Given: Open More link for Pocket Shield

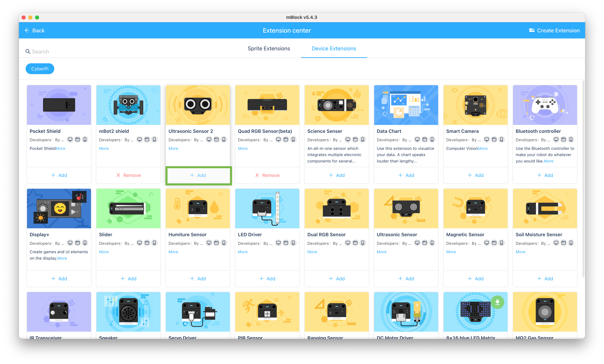Looking at the screenshot, I should [60, 148].
